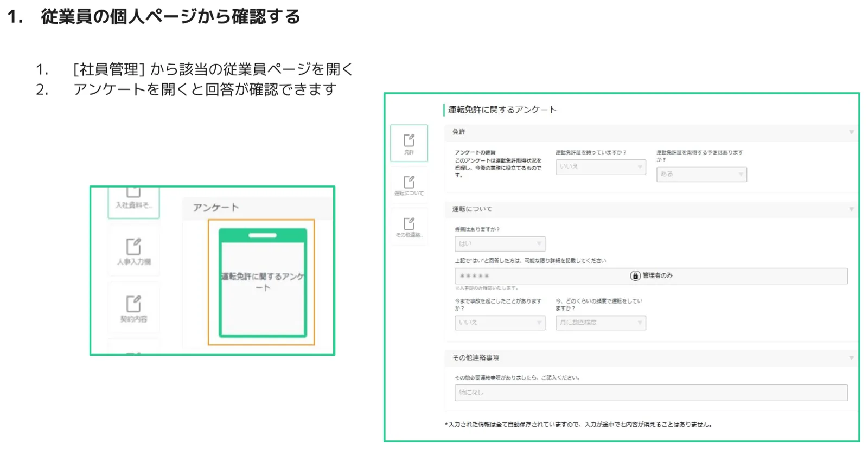Open the 運転頻度 dropdown showing 月に数回程度
Viewport: 868px width, 450px height.
(601, 323)
